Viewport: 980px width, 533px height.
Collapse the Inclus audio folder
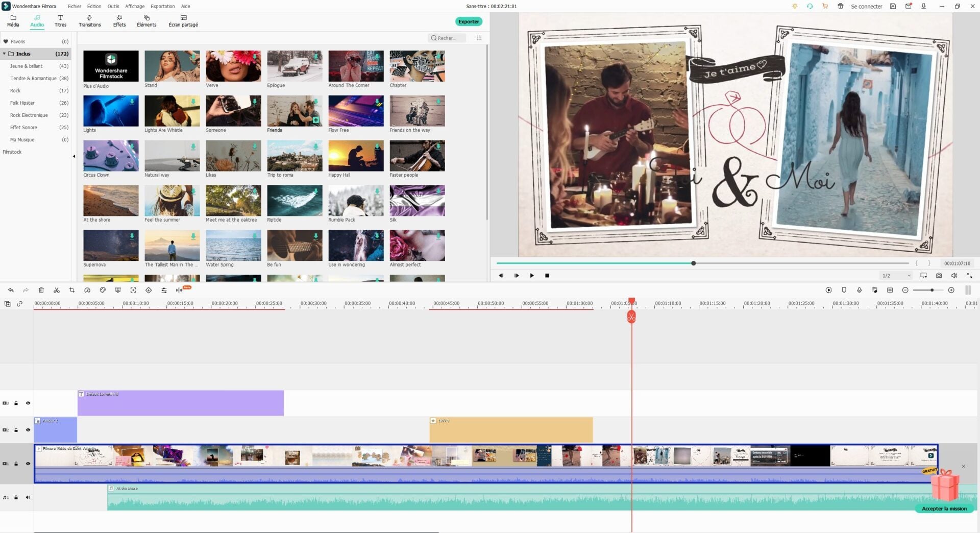5,54
